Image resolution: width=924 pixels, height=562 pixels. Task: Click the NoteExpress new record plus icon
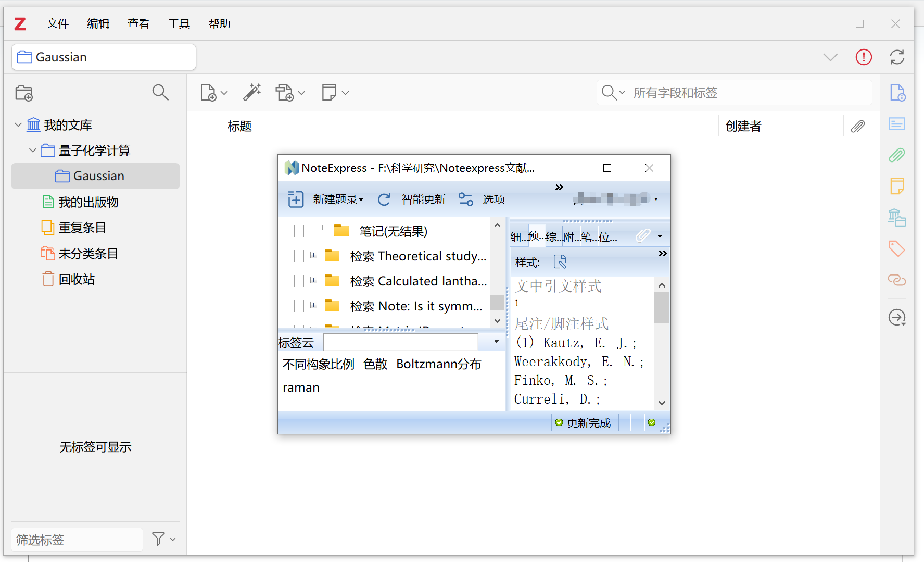click(296, 199)
